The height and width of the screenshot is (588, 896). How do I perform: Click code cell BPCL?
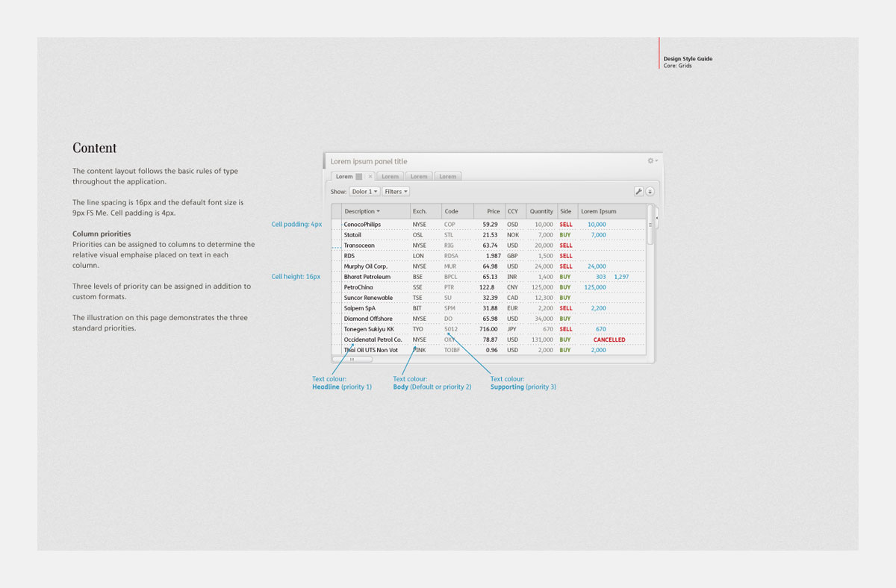click(x=451, y=277)
